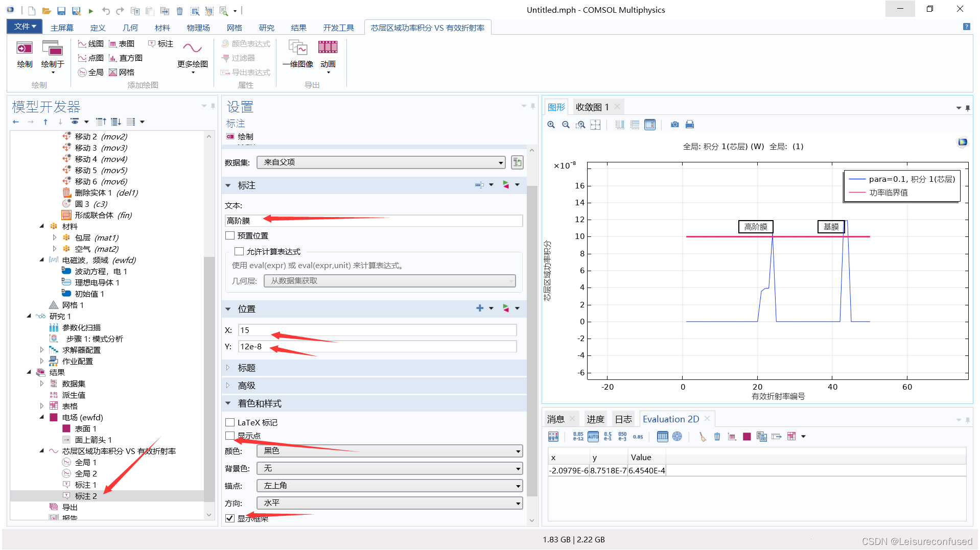Image resolution: width=980 pixels, height=550 pixels.
Task: Add a 表图 table graph
Action: coord(122,44)
